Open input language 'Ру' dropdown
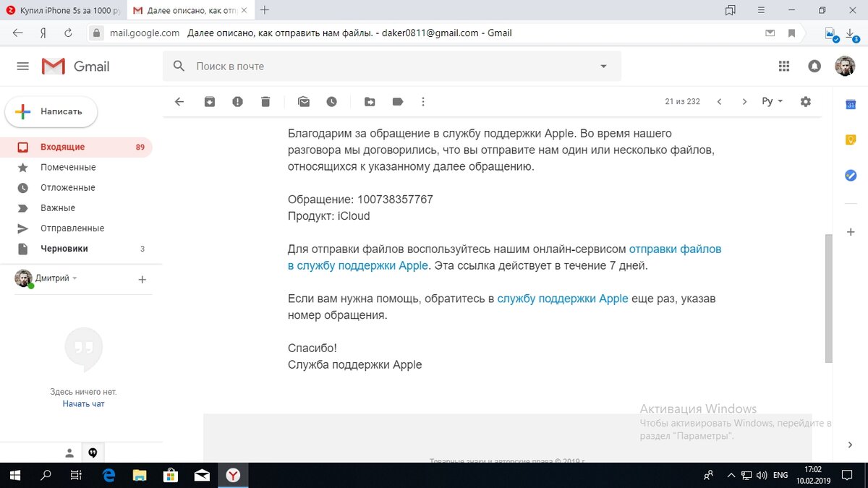 (x=772, y=102)
